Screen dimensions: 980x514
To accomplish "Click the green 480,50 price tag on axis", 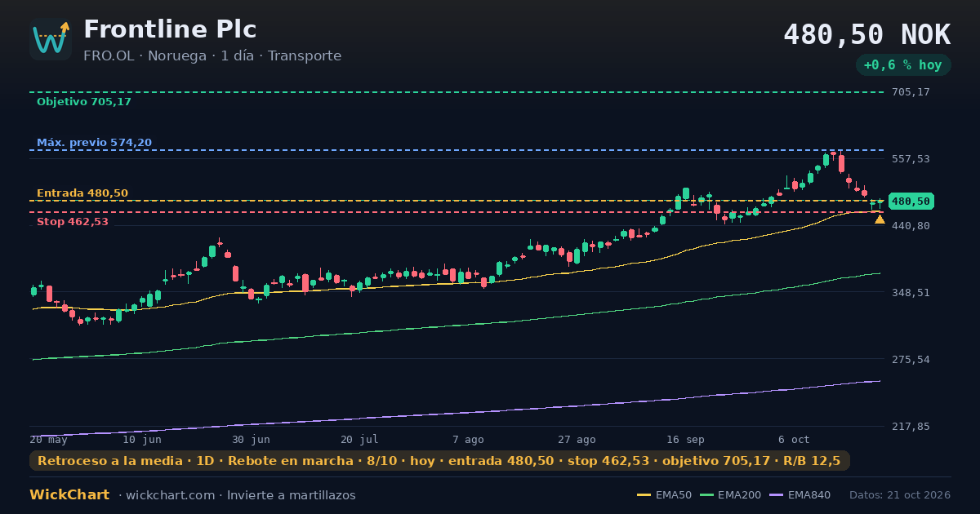I will click(911, 202).
